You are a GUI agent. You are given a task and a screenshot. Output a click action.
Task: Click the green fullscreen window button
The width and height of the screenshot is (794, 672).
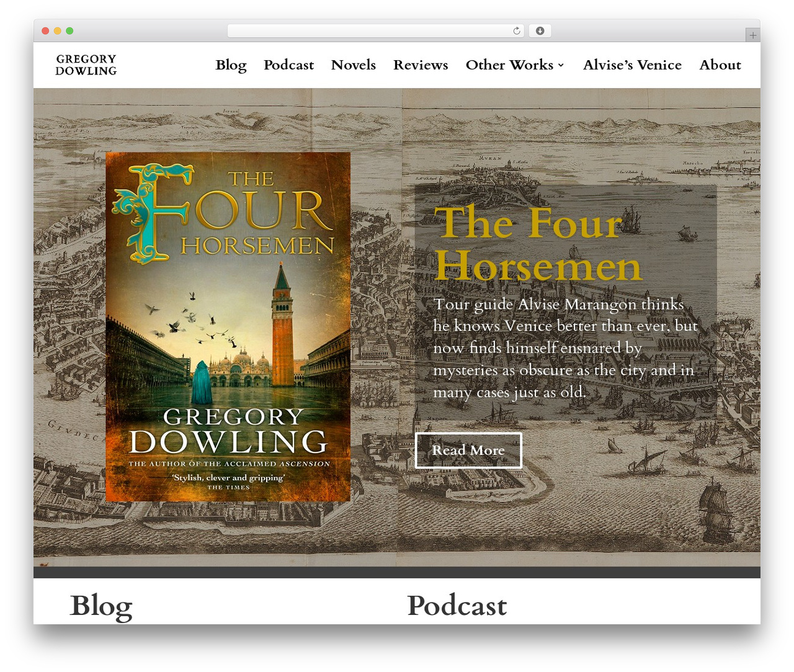point(69,31)
